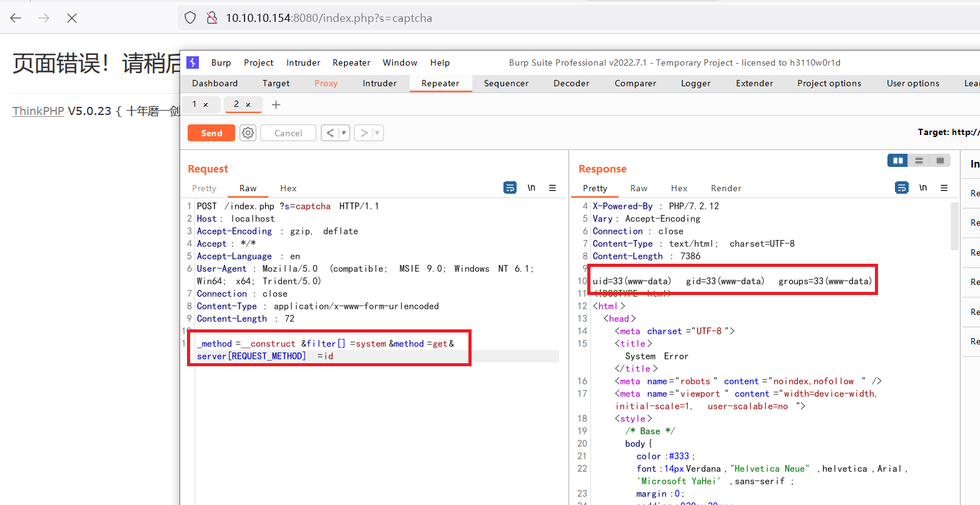The image size is (980, 505).
Task: Stop page loading with browser X button
Action: coord(72,18)
